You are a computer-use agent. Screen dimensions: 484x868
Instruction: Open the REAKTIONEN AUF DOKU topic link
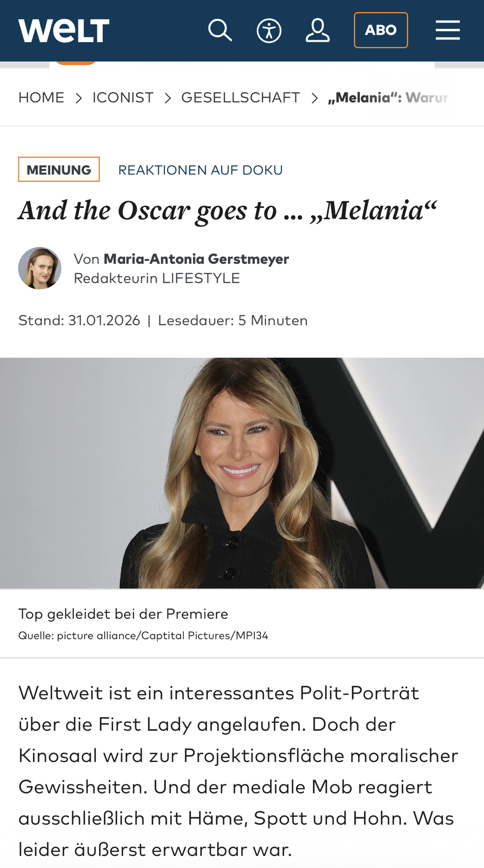point(200,170)
